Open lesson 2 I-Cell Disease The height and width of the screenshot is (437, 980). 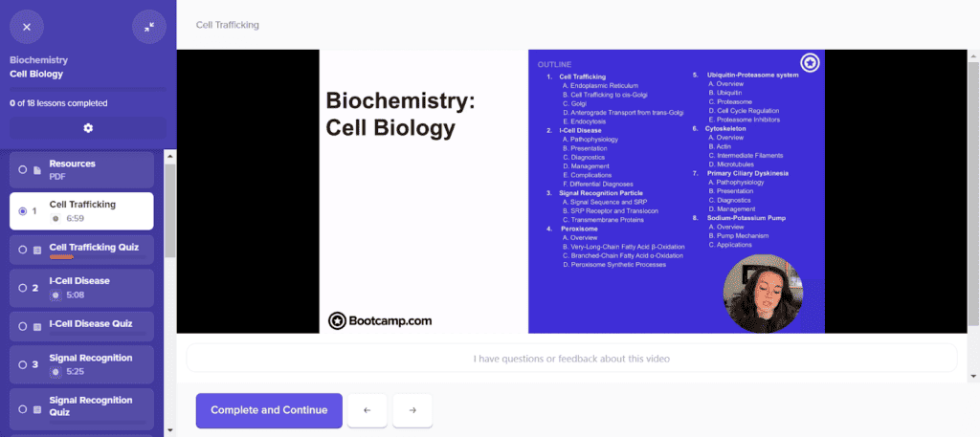(x=82, y=288)
